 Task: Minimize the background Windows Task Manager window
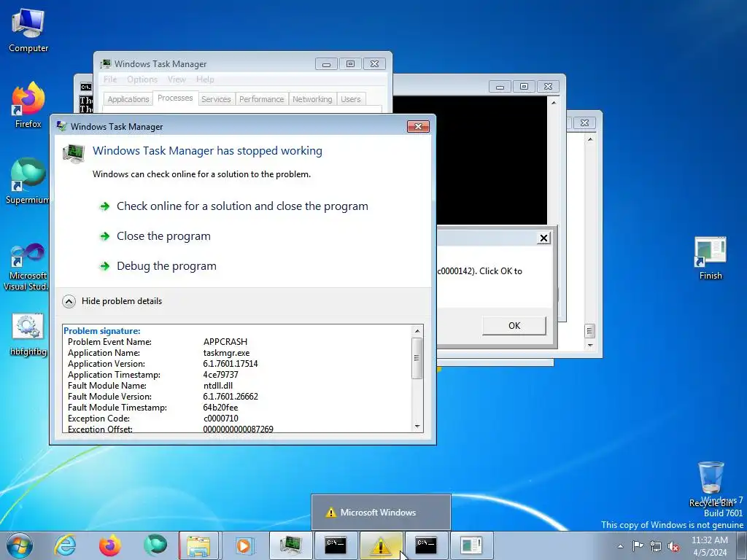(x=326, y=64)
